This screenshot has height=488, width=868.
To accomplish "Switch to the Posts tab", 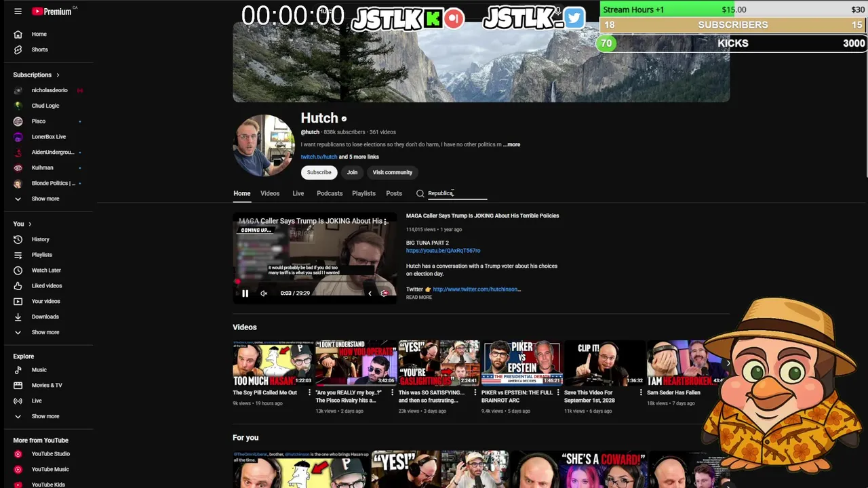I will click(x=394, y=193).
